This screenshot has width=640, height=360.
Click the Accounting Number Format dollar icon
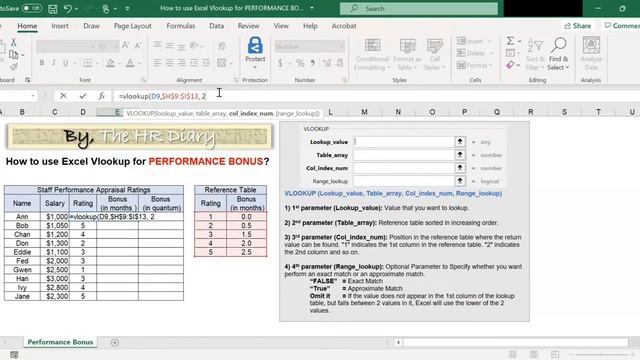click(280, 63)
